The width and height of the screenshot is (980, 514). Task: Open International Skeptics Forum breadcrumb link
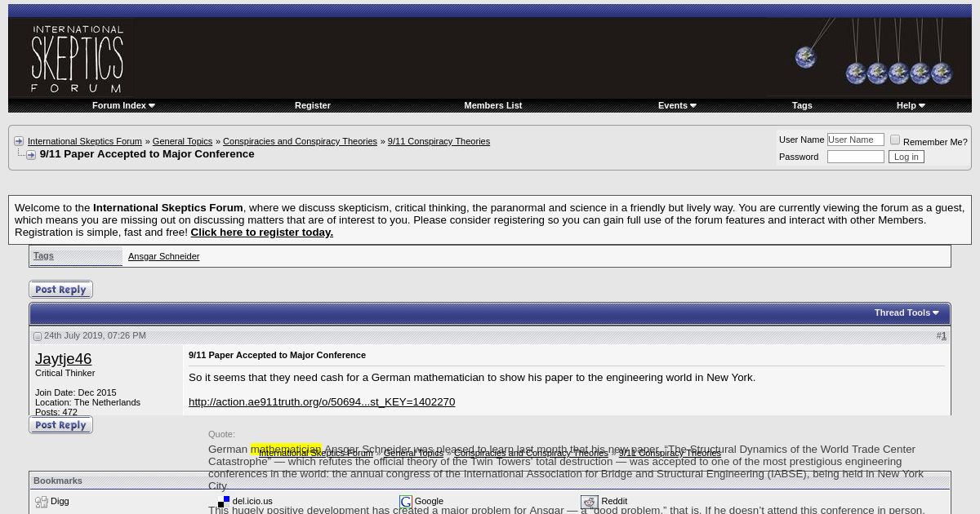[x=85, y=141]
